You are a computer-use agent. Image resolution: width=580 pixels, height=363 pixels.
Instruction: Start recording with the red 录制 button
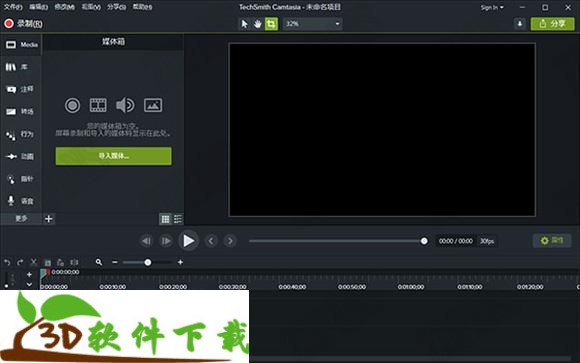coord(23,24)
